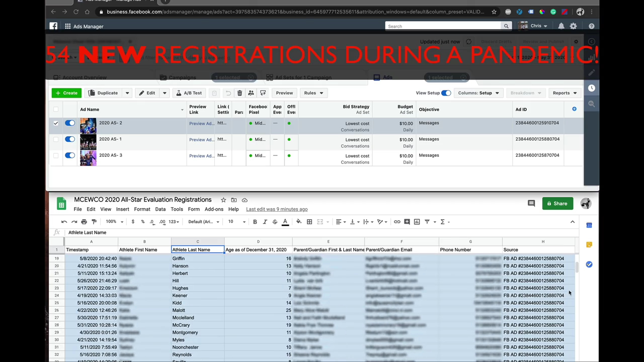
Task: Open Preview Ad link for 2020 AS- 1
Action: pyautogui.click(x=201, y=140)
